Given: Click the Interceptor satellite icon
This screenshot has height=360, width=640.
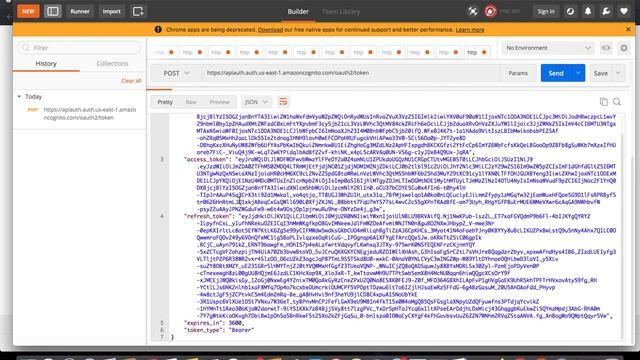Looking at the screenshot, I should [x=473, y=11].
